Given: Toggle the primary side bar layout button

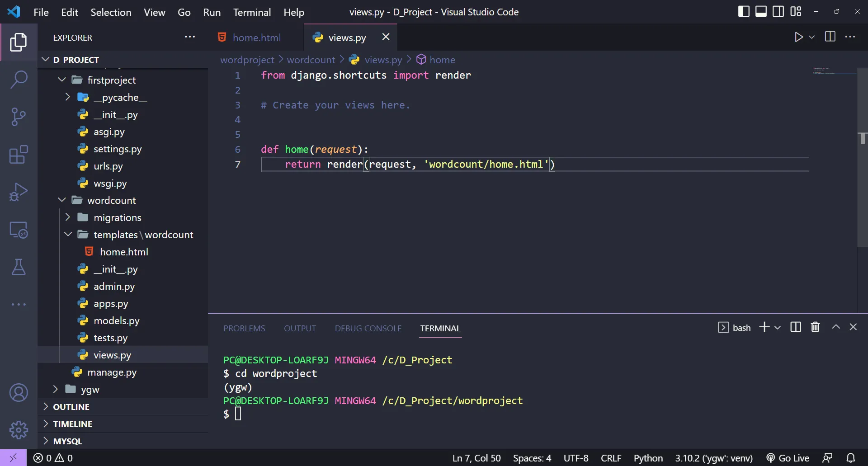Looking at the screenshot, I should [743, 12].
